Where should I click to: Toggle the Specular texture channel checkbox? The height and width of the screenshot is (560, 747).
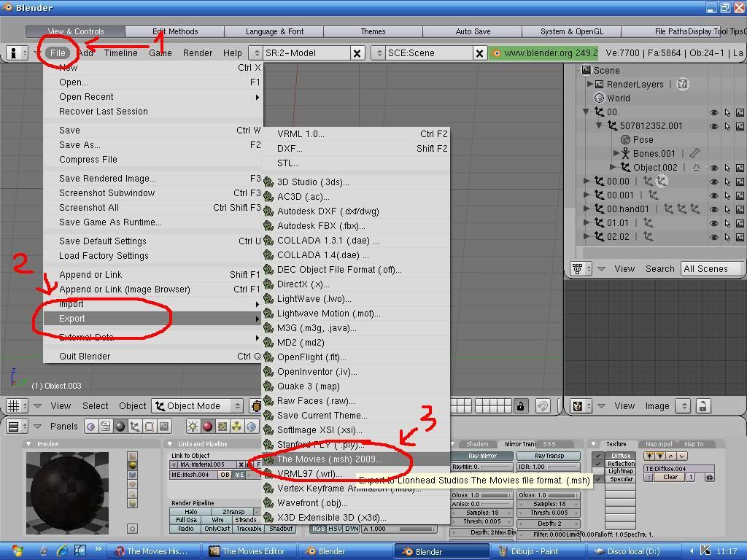click(x=598, y=479)
